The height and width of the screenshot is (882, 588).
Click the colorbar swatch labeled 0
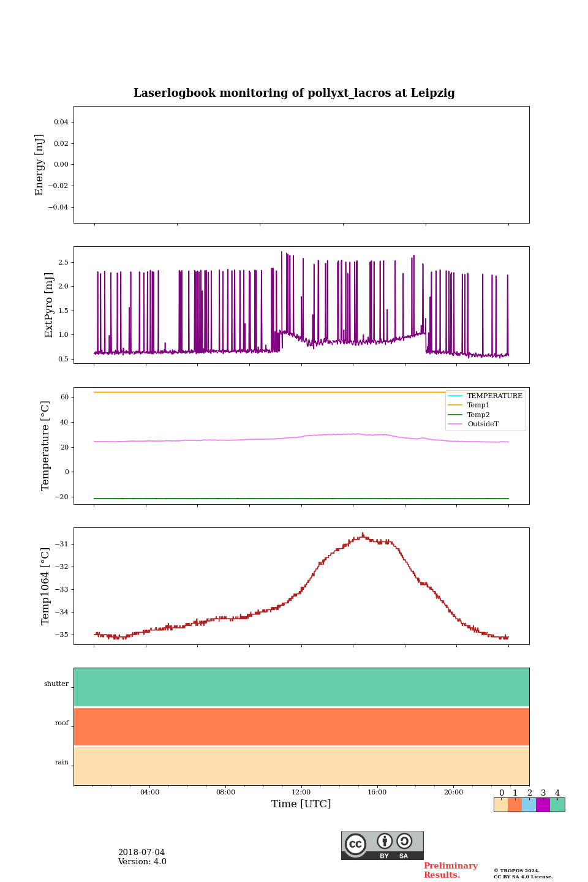(x=501, y=805)
